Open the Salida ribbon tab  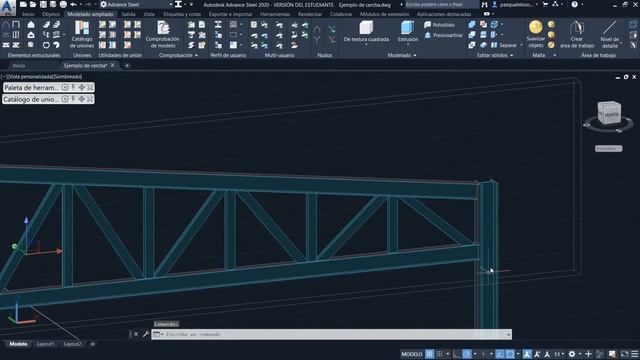[128, 14]
